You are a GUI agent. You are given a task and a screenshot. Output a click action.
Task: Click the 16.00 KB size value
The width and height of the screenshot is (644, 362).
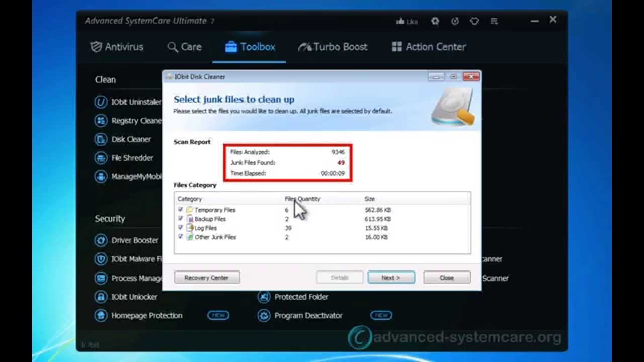(x=376, y=237)
